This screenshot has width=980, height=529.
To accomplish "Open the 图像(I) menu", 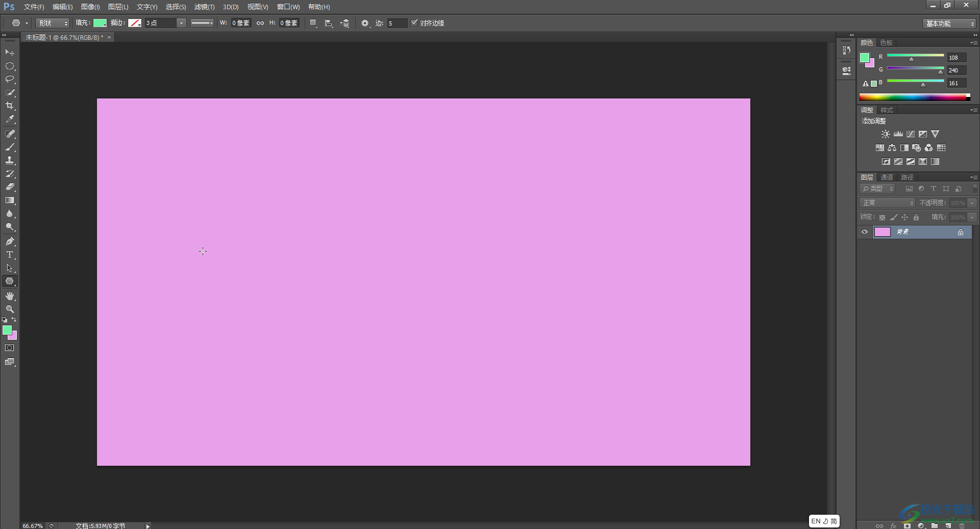I will pyautogui.click(x=90, y=7).
